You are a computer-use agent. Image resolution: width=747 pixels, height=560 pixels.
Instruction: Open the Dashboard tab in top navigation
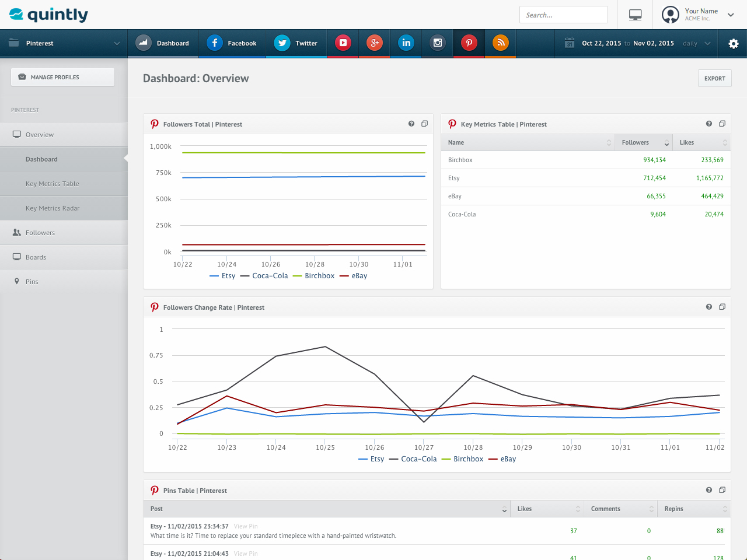click(163, 43)
